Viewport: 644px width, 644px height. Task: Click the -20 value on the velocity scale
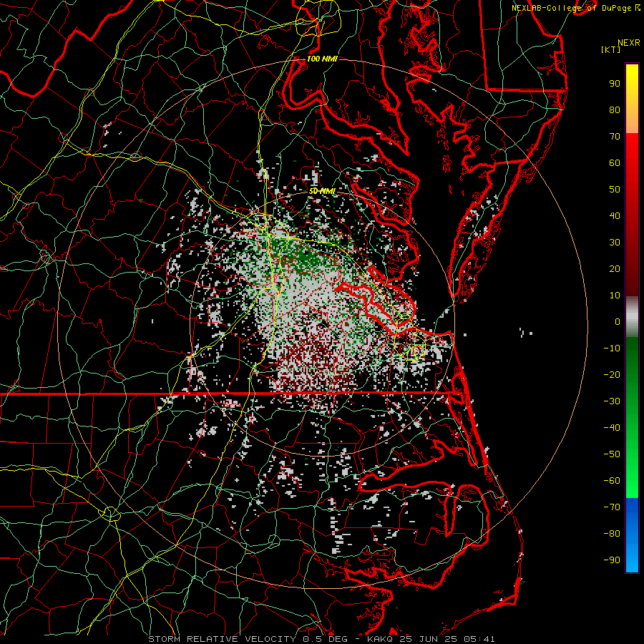(x=612, y=375)
